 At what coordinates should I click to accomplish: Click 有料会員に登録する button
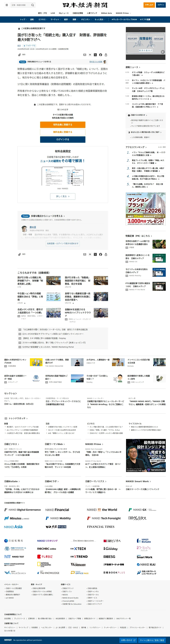click(63, 124)
